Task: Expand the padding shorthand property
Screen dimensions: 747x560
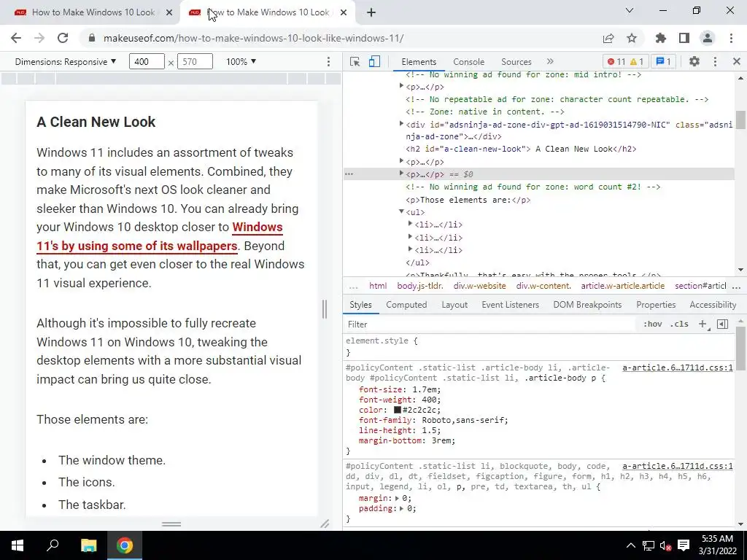Action: (x=402, y=508)
